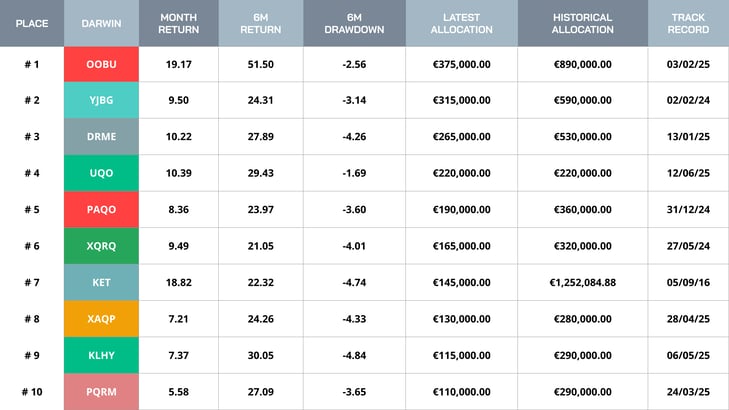Select the 6M Drawdown column header
Viewport: 729px width, 410px height.
[x=354, y=23]
